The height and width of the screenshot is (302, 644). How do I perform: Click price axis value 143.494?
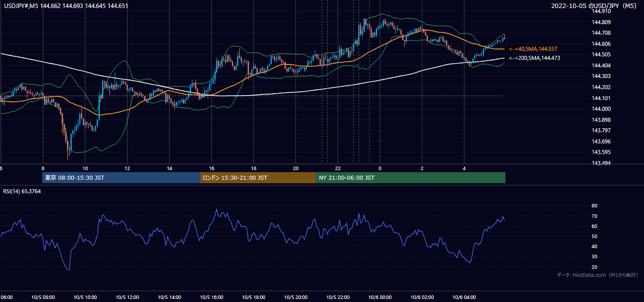[x=601, y=163]
